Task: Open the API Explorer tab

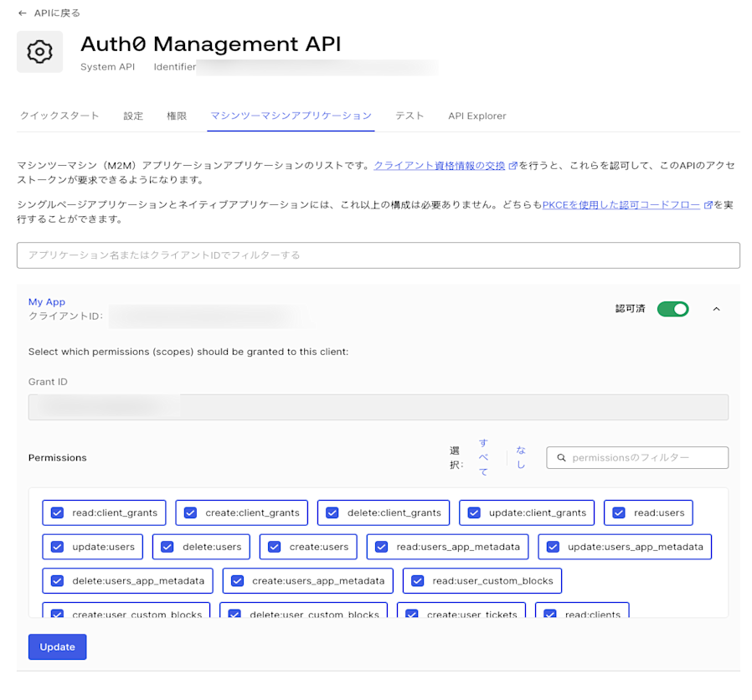Action: (x=477, y=116)
